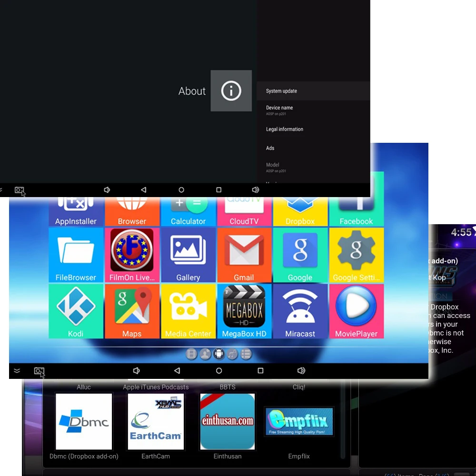Open the MoviePlayer app
The height and width of the screenshot is (476, 476).
(x=357, y=311)
